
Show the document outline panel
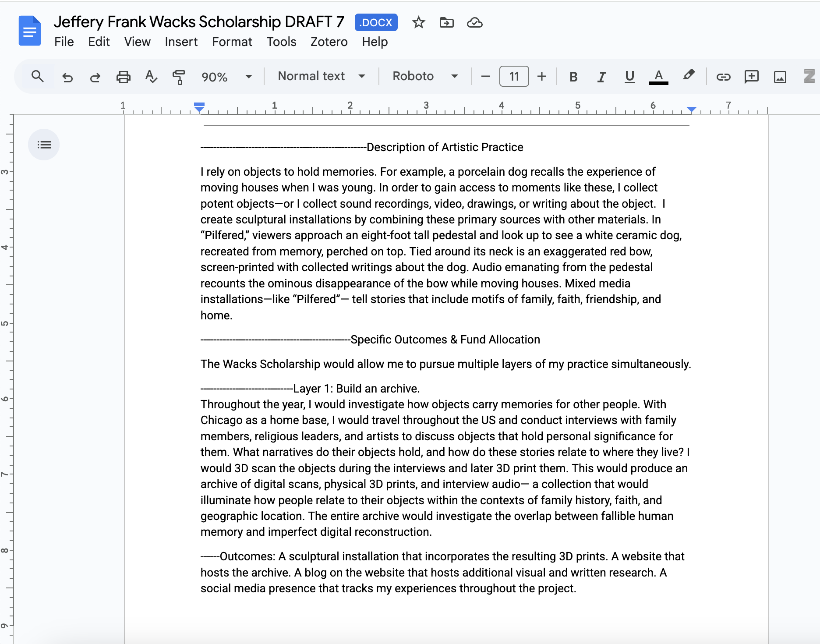click(x=44, y=145)
